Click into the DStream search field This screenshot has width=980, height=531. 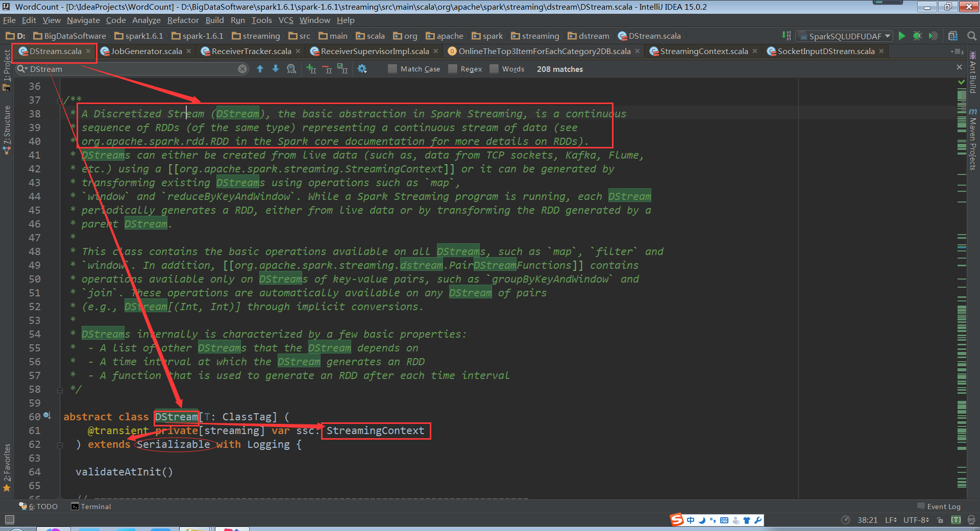click(x=133, y=69)
